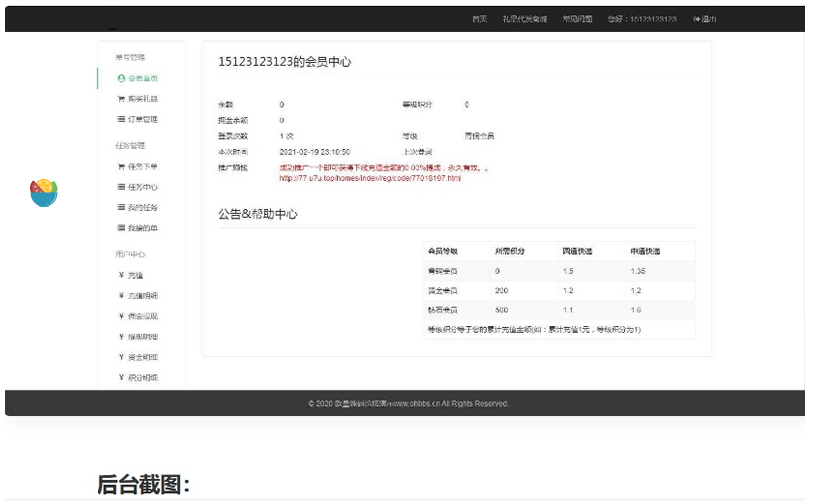Click the list icon next to 我的任务
Screen dimensions: 832x501
click(x=121, y=208)
